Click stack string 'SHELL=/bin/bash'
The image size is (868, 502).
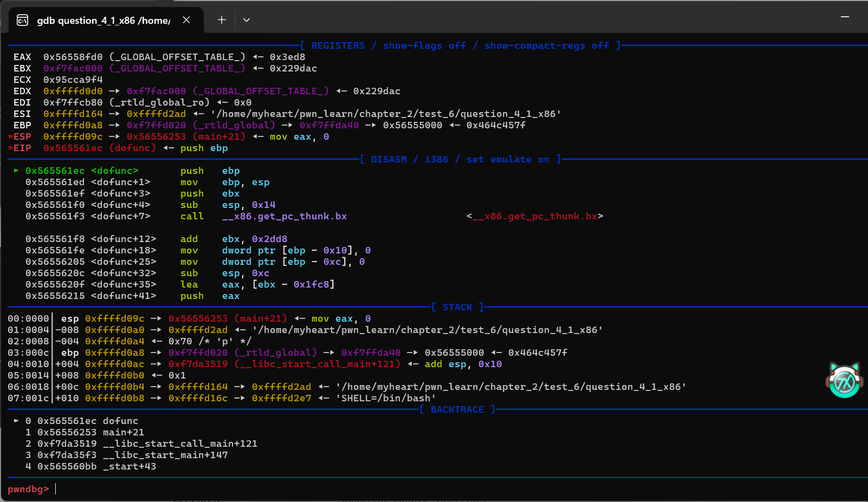point(386,398)
